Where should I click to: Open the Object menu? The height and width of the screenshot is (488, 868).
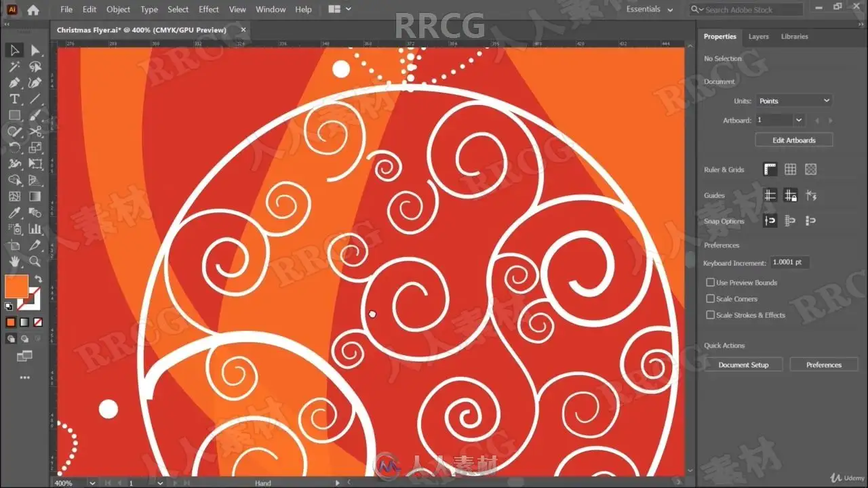click(x=118, y=9)
